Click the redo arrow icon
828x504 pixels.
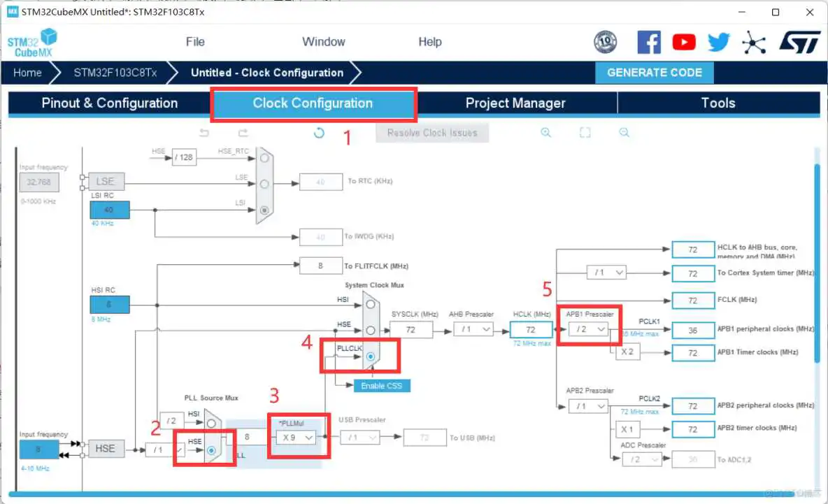tap(243, 133)
